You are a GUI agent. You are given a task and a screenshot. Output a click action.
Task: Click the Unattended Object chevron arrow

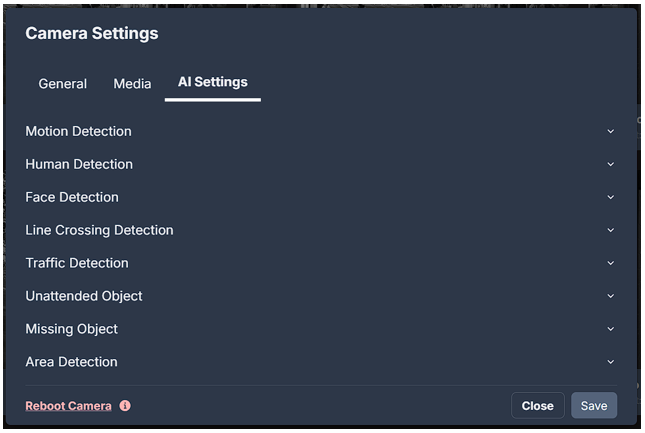[x=610, y=296]
